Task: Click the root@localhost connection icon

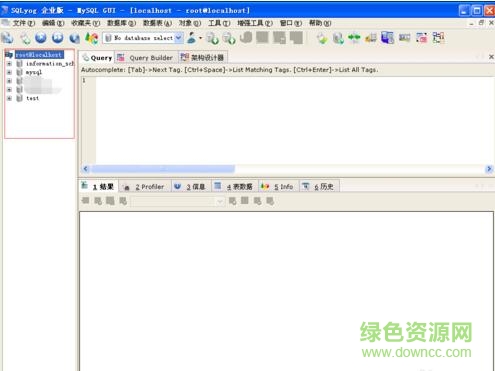Action: 9,54
